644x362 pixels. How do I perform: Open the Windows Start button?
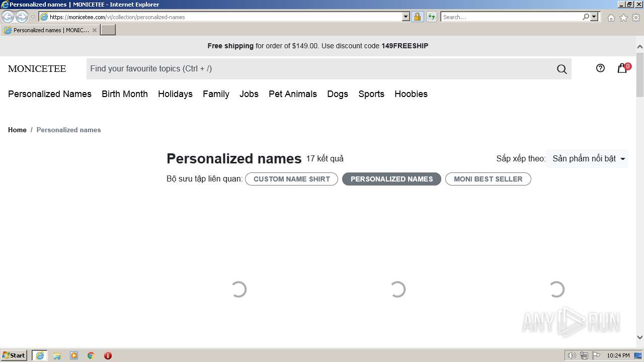[x=14, y=355]
